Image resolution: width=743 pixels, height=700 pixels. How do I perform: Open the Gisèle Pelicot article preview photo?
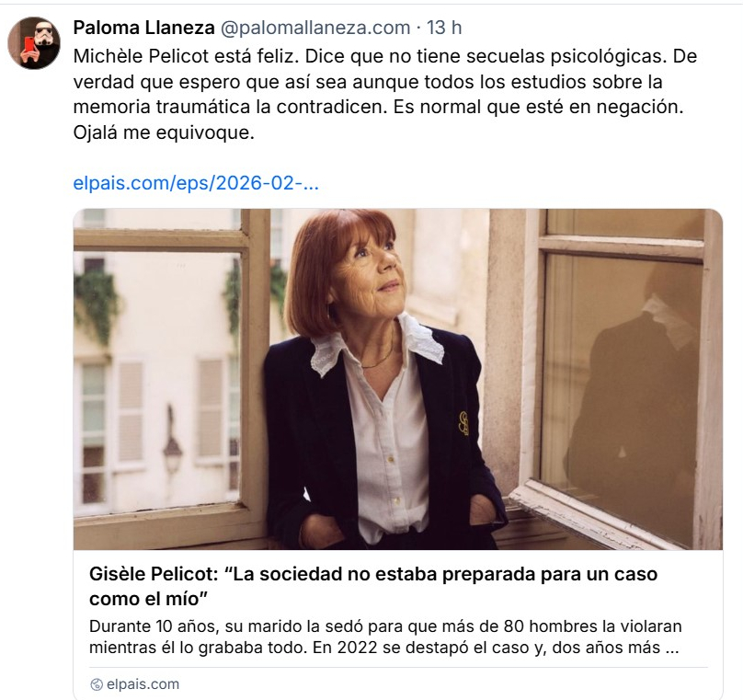click(x=397, y=379)
